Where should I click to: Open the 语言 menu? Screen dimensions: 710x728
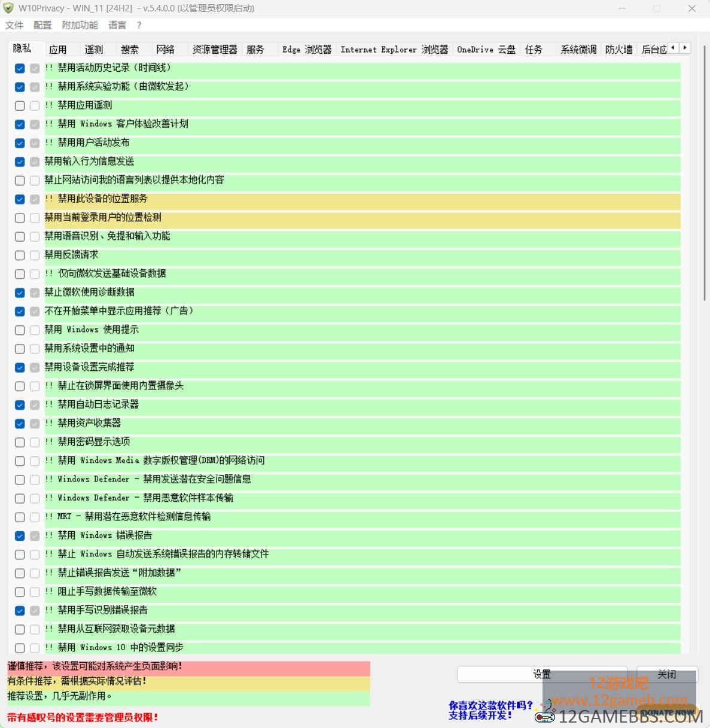(x=117, y=25)
